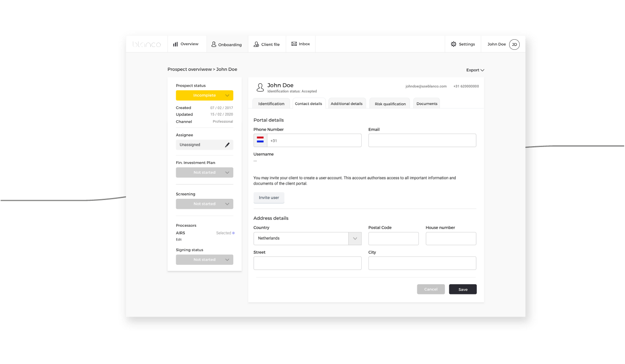Click the Invite user button
Screen dimensions: 625x364
click(269, 198)
